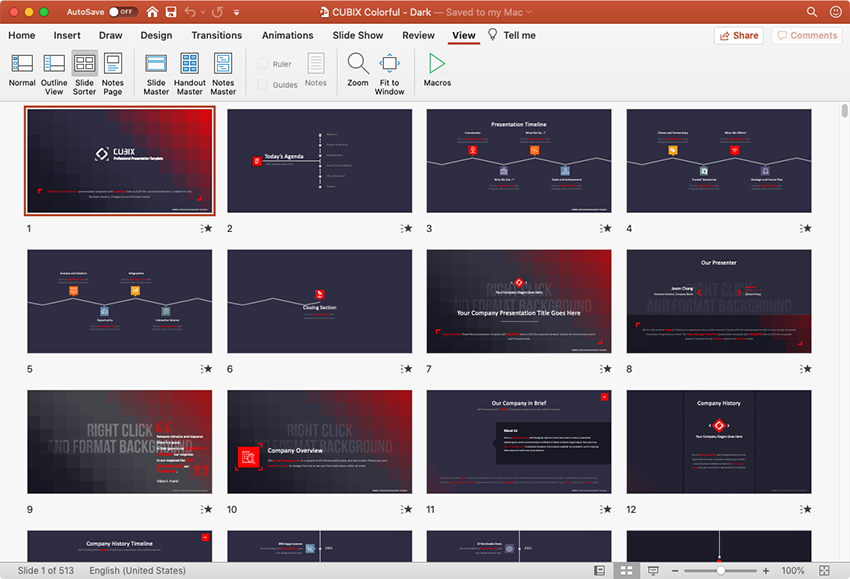850x579 pixels.
Task: Click the Save icon in title bar
Action: coord(171,12)
